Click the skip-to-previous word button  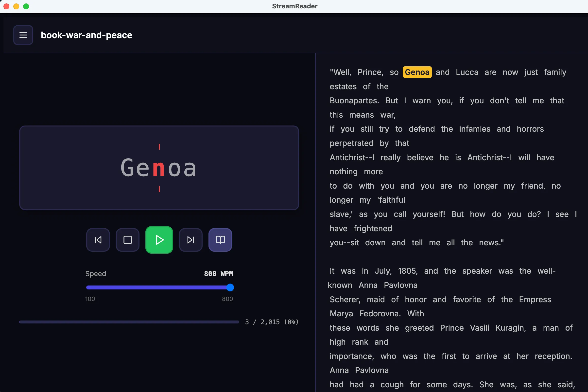coord(98,240)
